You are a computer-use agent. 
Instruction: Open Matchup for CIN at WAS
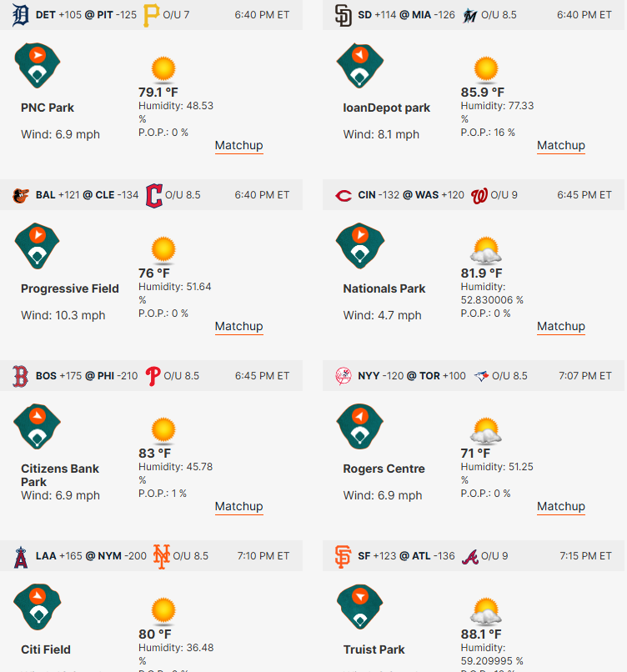pyautogui.click(x=561, y=326)
